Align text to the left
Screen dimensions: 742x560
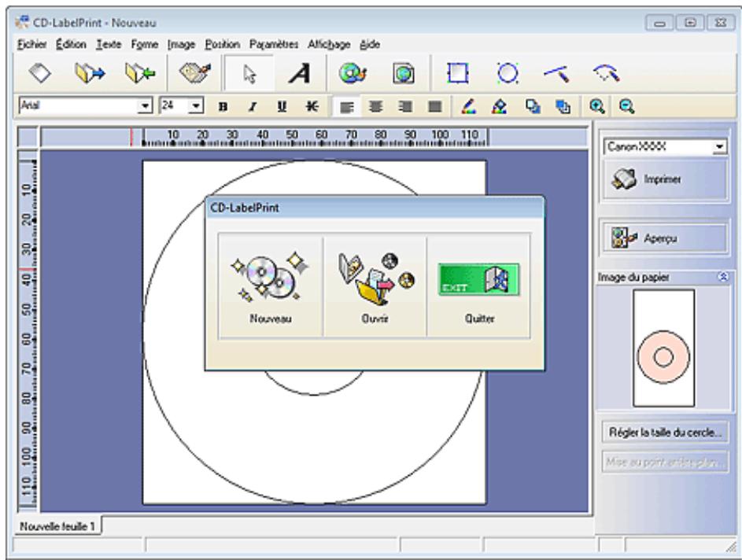pyautogui.click(x=346, y=107)
